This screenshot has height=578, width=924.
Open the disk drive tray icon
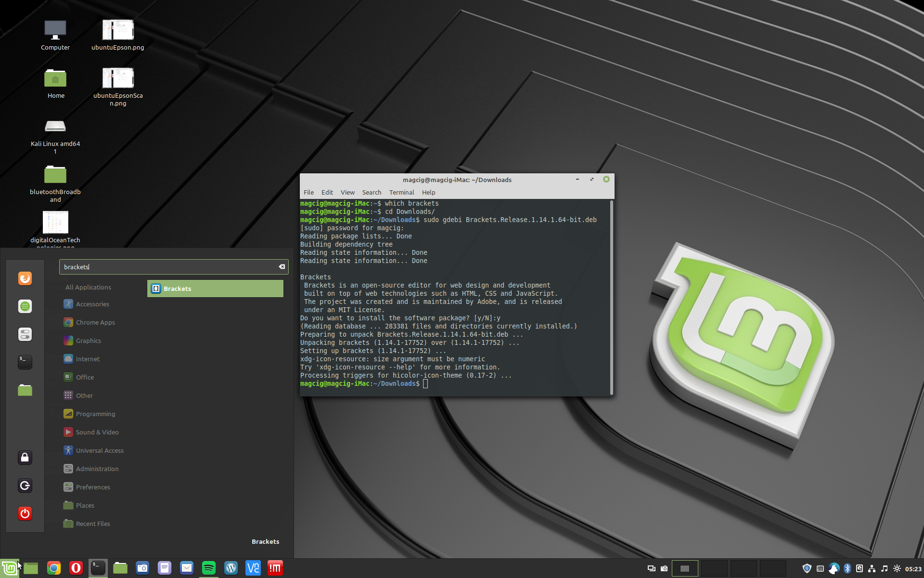point(860,568)
